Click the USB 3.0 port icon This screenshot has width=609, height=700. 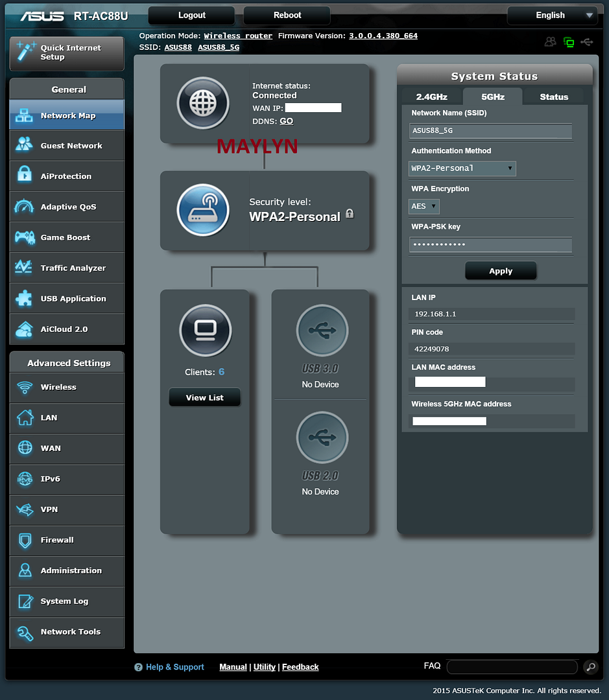coord(322,331)
